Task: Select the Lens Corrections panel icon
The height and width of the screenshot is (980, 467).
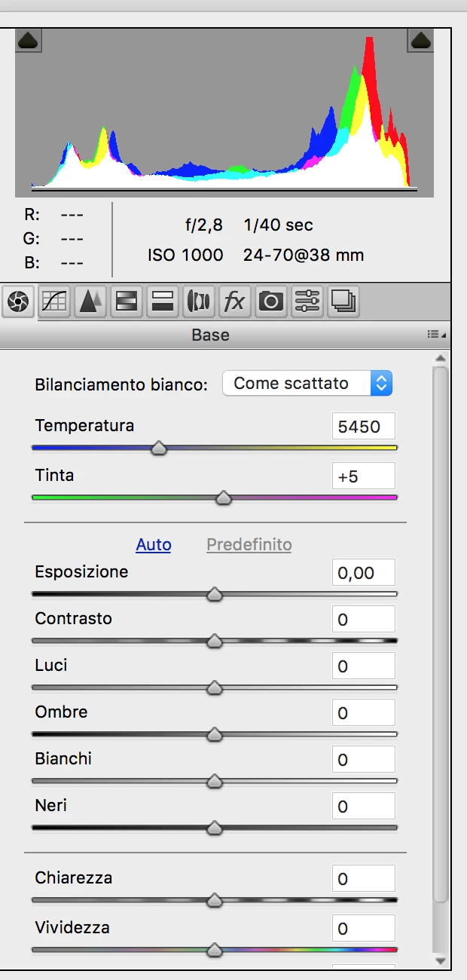Action: (198, 301)
